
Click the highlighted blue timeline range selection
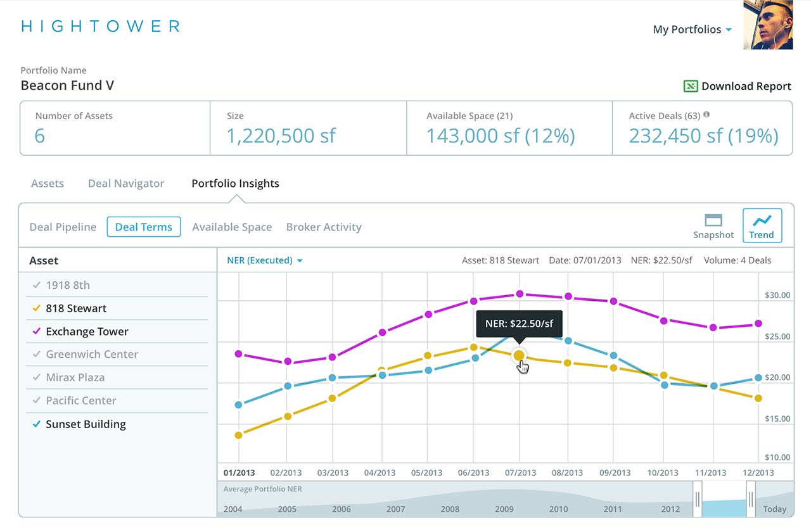click(724, 508)
